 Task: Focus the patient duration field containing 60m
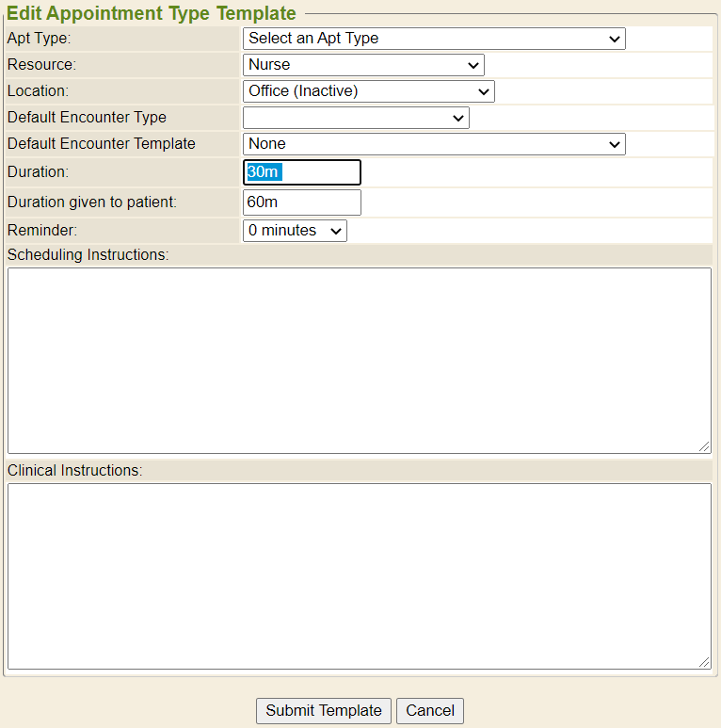coord(301,202)
